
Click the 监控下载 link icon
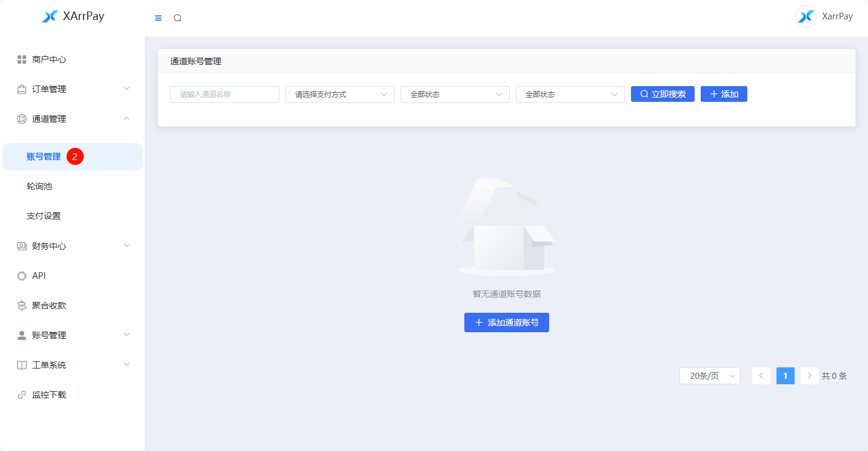(x=22, y=395)
